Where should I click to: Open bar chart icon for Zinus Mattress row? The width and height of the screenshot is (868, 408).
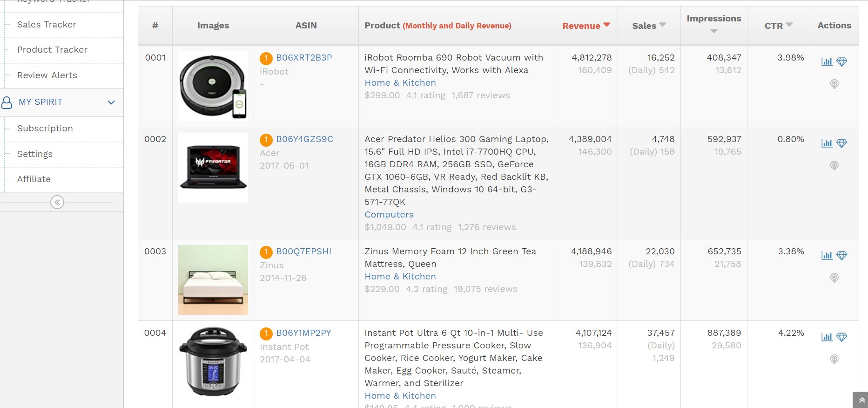click(x=827, y=255)
